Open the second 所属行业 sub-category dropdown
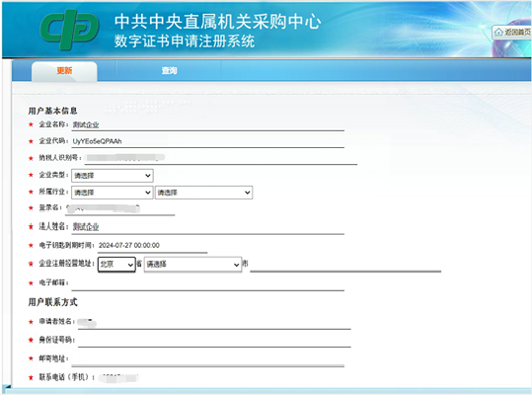 point(203,193)
